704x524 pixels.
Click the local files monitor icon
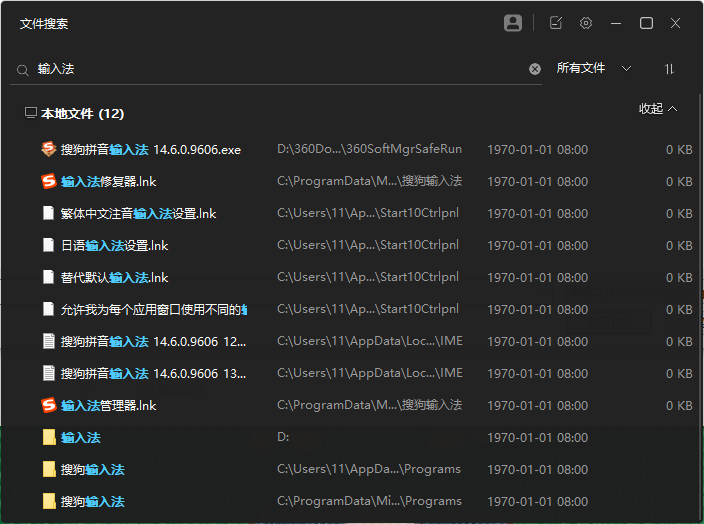(x=31, y=113)
